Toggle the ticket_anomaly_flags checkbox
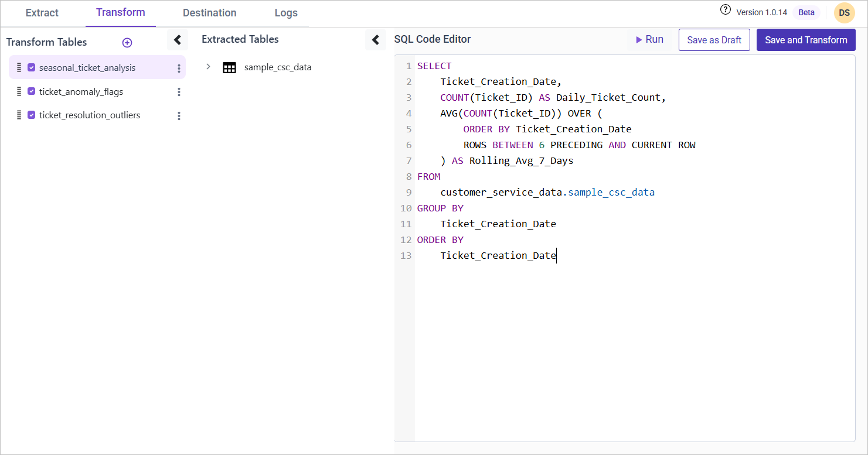 tap(32, 91)
